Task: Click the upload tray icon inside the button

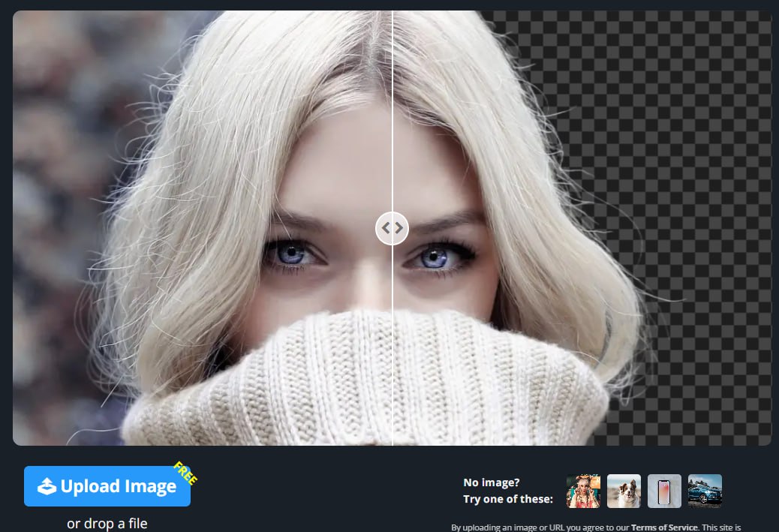Action: pyautogui.click(x=47, y=487)
